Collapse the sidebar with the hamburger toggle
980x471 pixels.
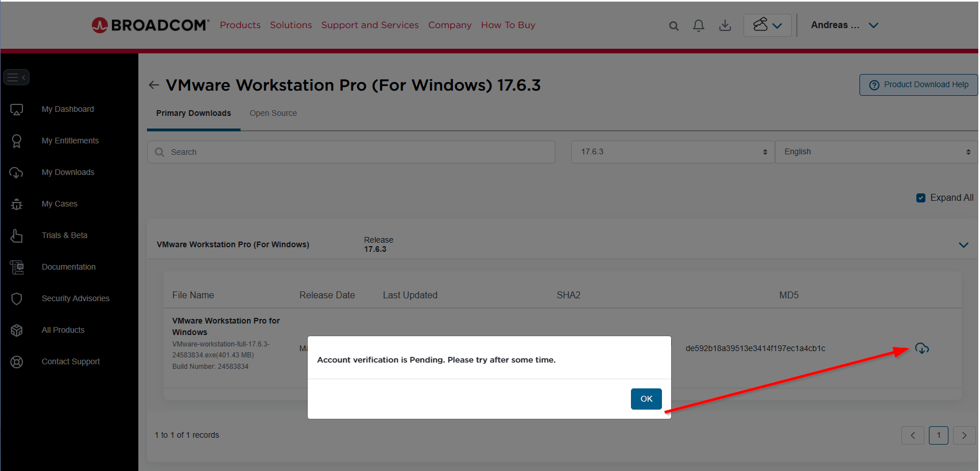coord(16,77)
